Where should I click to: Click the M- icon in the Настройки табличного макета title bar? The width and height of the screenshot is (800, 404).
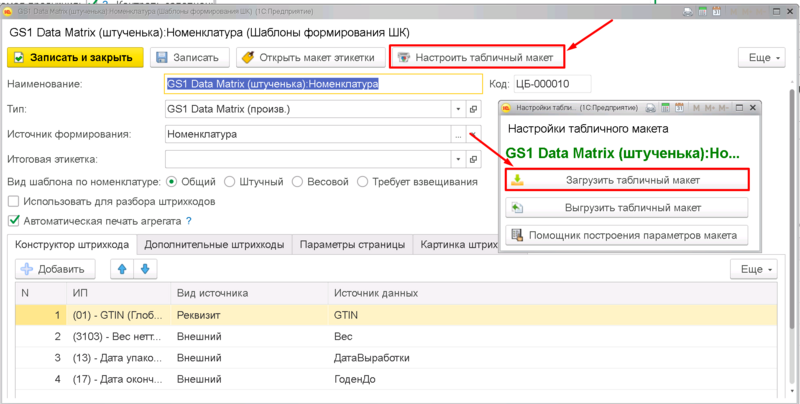[724, 108]
